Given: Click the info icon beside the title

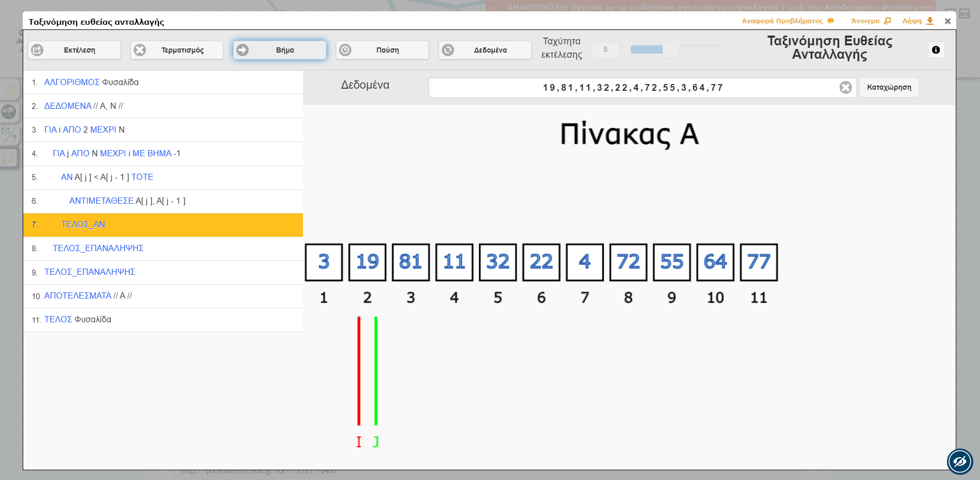Looking at the screenshot, I should point(936,50).
